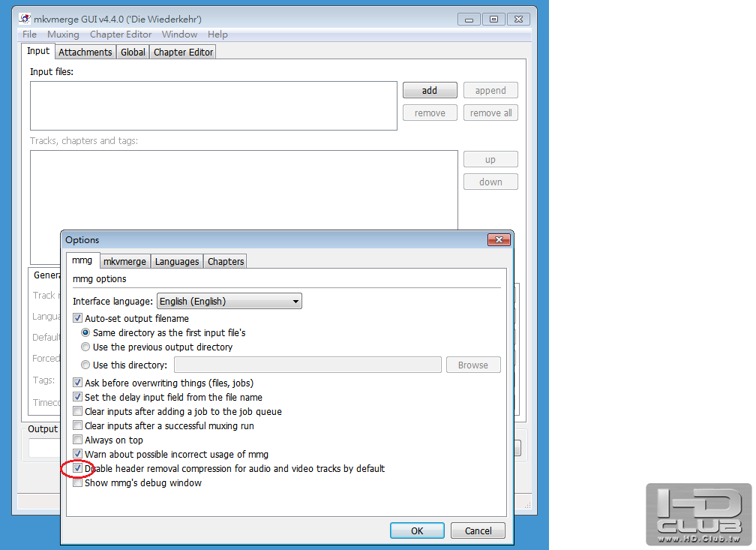The width and height of the screenshot is (756, 550).
Task: Minimize the mkvmerge GUI window
Action: (469, 20)
